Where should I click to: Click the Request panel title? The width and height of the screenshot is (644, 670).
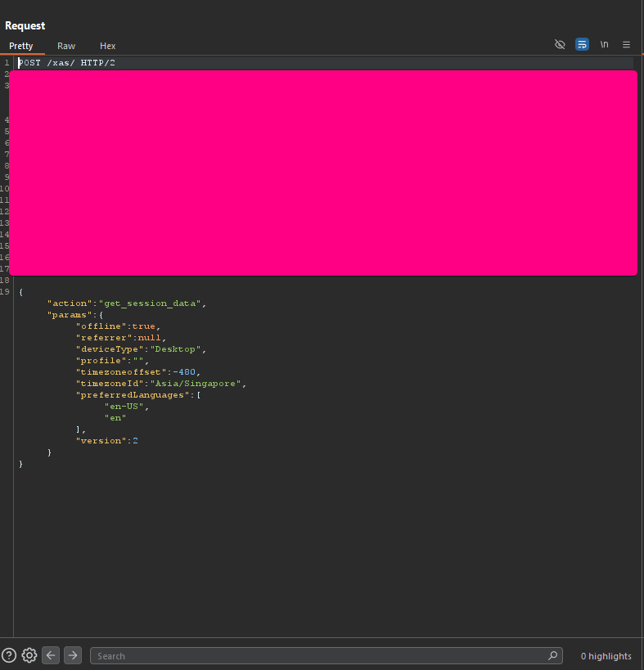(25, 25)
